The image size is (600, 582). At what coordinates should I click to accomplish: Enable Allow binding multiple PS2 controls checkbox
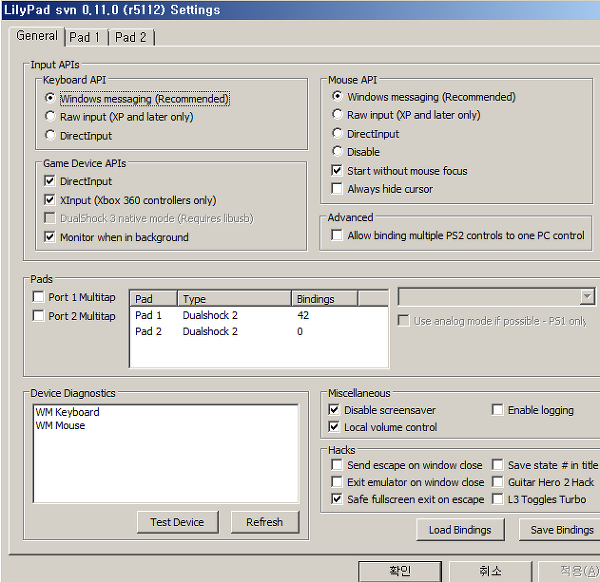coord(337,235)
